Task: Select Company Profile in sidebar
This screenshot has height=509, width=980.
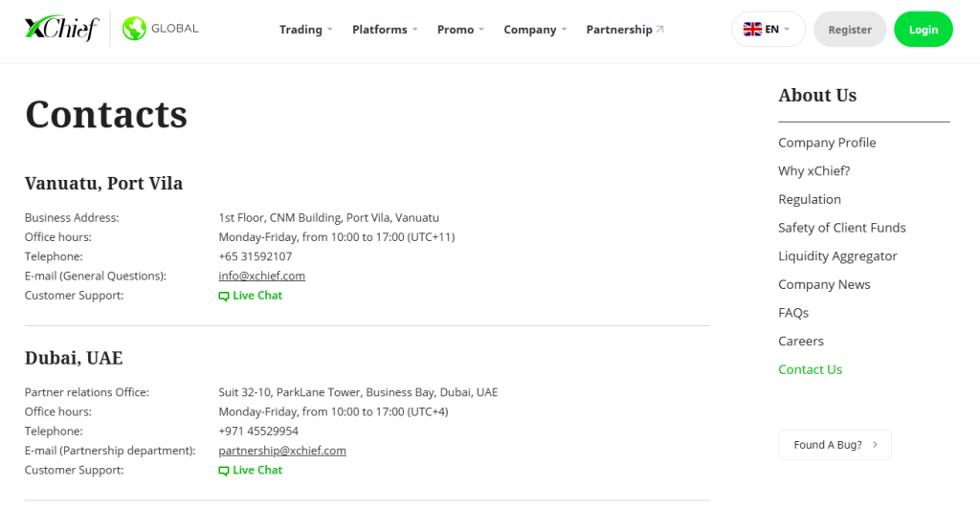Action: tap(827, 143)
